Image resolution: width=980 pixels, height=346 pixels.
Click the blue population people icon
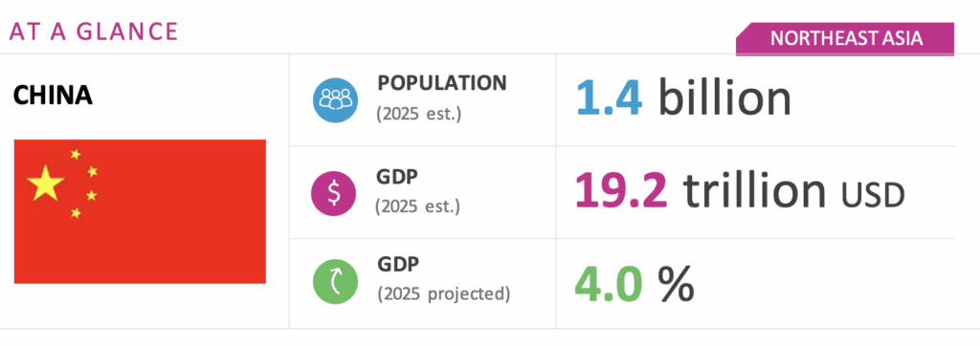click(336, 99)
